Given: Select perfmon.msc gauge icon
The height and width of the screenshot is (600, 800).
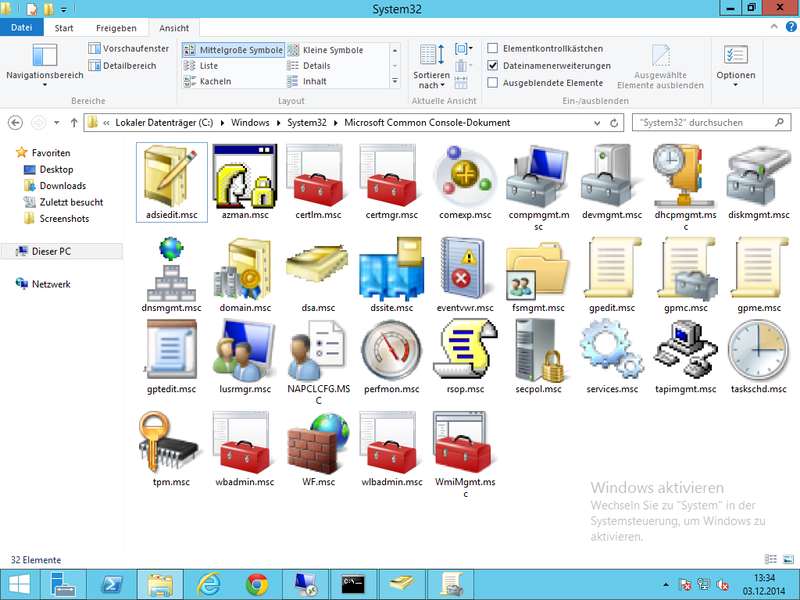Looking at the screenshot, I should point(391,351).
